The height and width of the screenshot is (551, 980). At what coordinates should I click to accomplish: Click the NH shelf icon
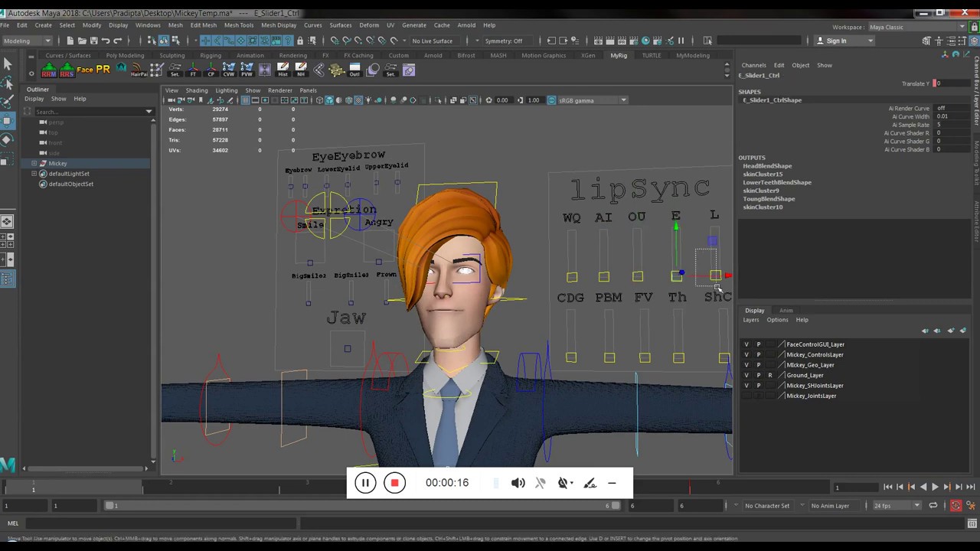coord(301,70)
